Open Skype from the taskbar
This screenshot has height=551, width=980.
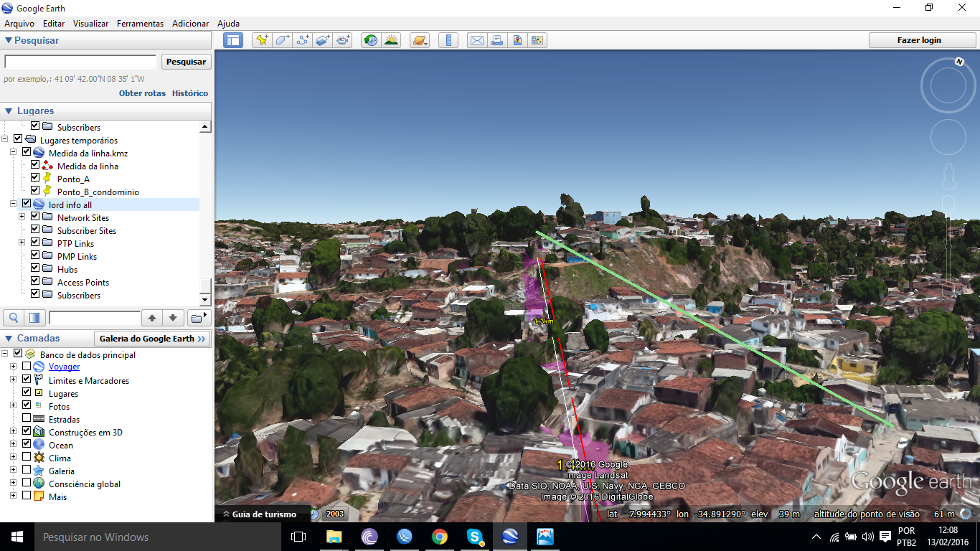click(474, 537)
